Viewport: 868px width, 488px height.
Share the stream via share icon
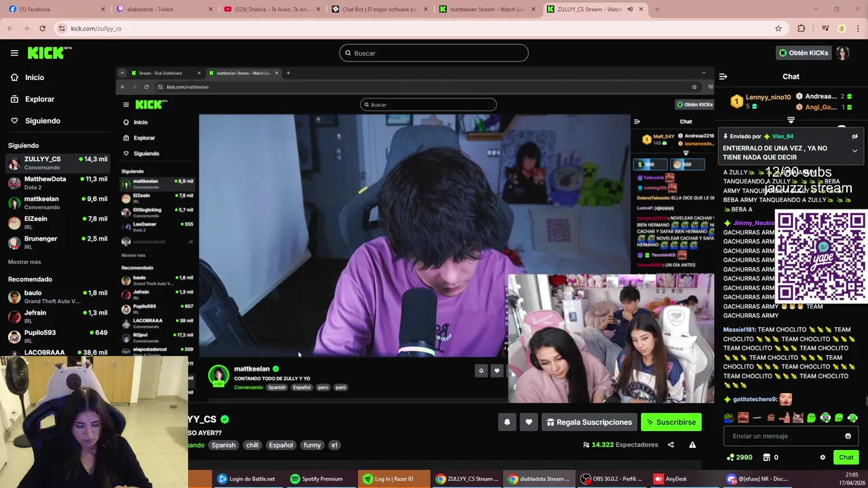tap(671, 445)
